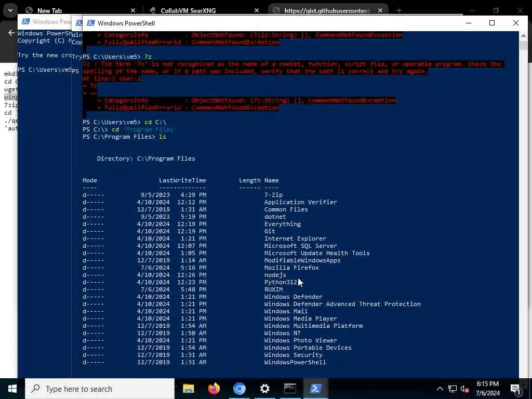Click the muted volume tray icon
This screenshot has width=532, height=399.
(465, 389)
